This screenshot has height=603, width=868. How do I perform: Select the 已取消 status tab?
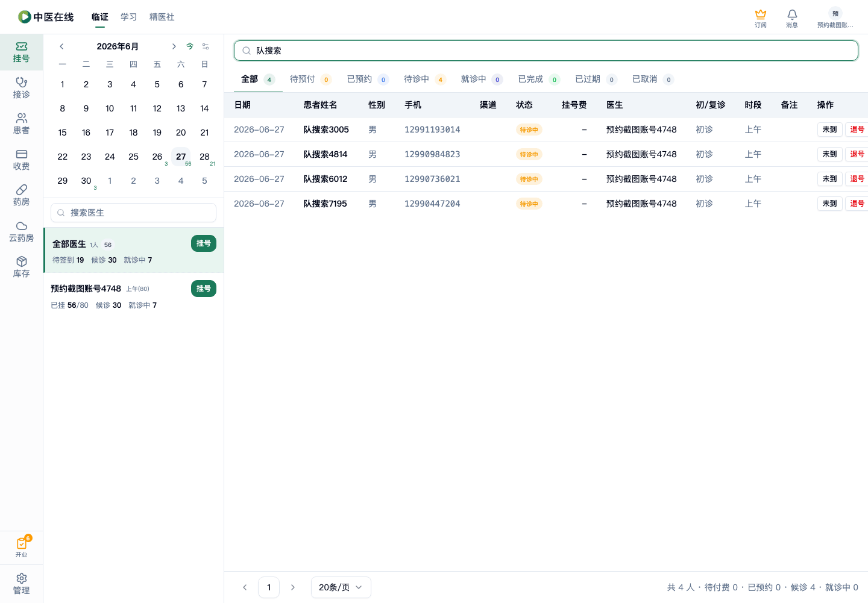pyautogui.click(x=653, y=80)
